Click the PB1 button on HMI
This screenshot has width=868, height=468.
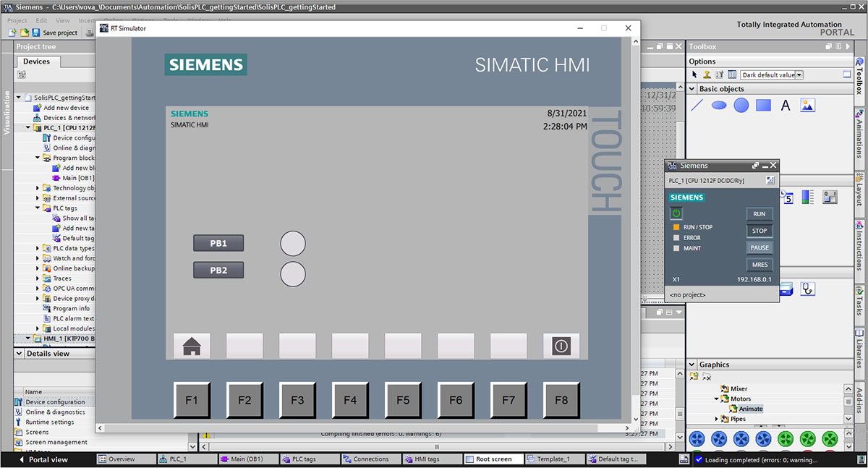(218, 243)
